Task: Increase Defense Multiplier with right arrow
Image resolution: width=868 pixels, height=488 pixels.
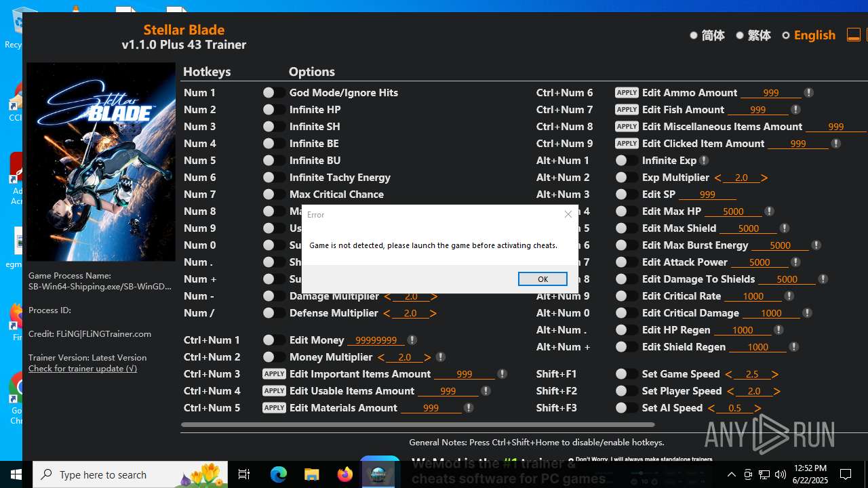Action: [433, 314]
